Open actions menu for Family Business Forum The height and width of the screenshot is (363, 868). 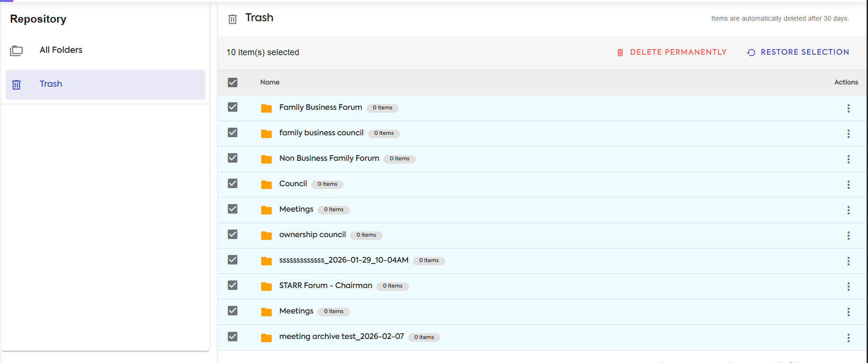(x=848, y=108)
